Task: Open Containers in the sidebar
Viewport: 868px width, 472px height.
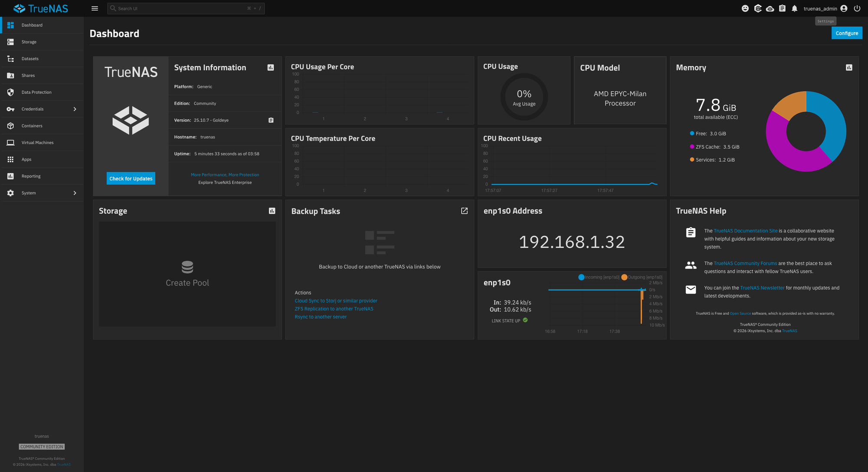Action: tap(42, 126)
